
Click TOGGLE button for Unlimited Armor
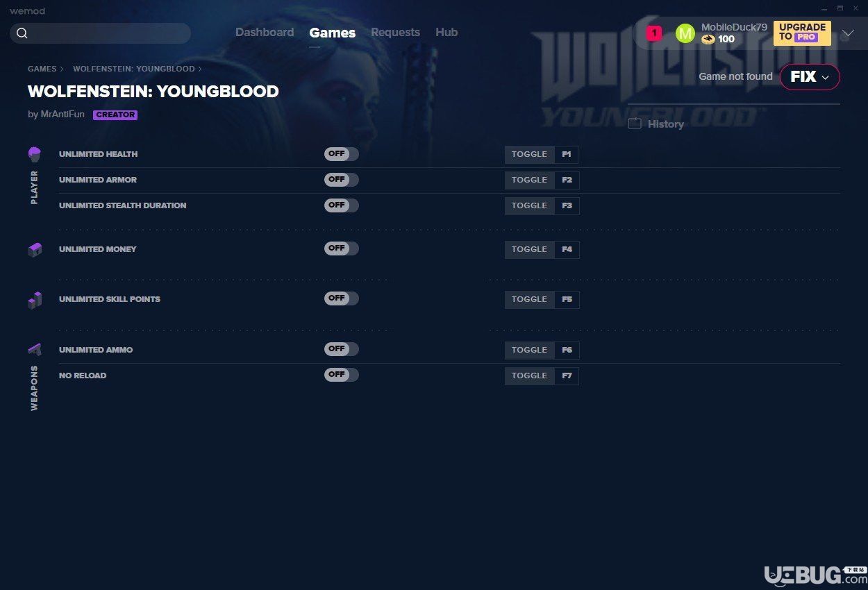point(530,180)
